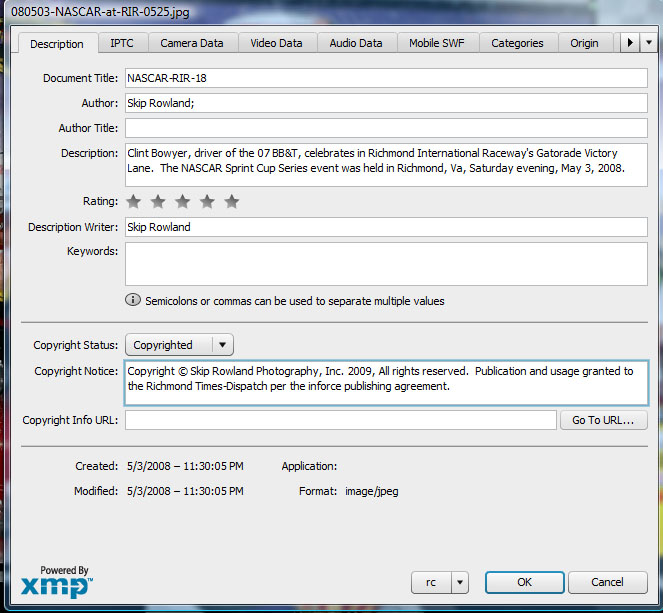Viewport: 663px width, 613px height.
Task: Click the Modified date value
Action: point(185,491)
